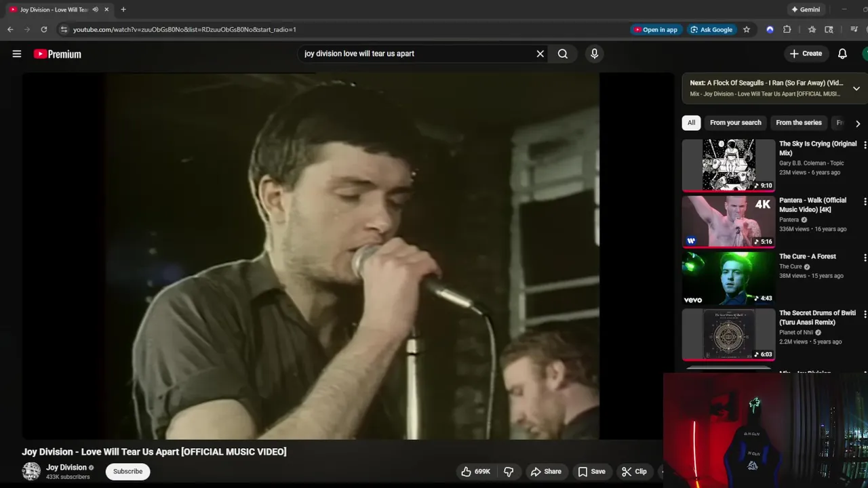Select the URL in the address bar

point(184,29)
